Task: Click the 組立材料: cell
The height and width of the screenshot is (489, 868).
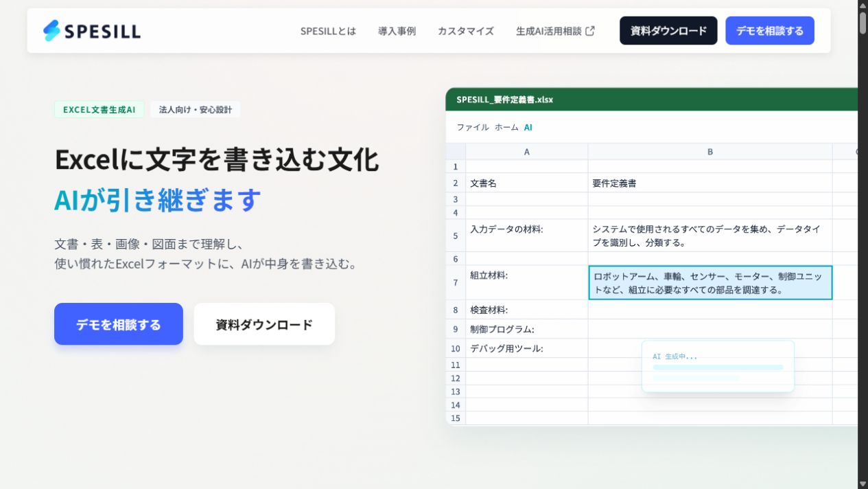Action: [526, 282]
